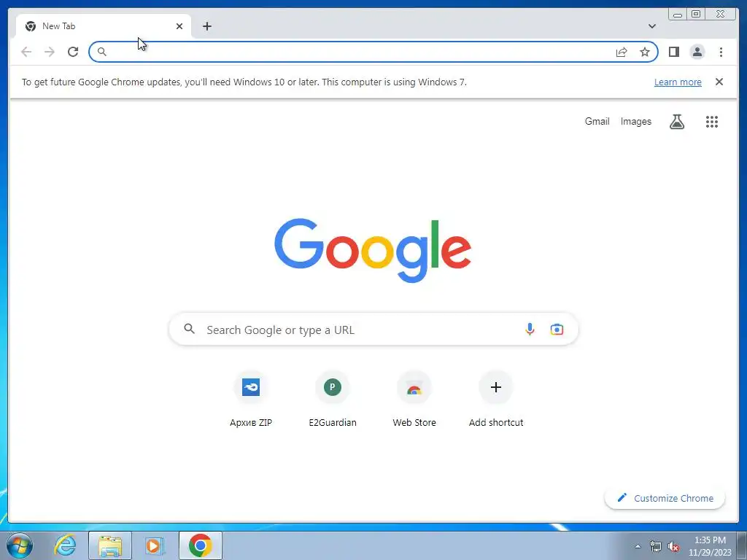The image size is (747, 560).
Task: Expand the tab search chevron
Action: [x=651, y=26]
